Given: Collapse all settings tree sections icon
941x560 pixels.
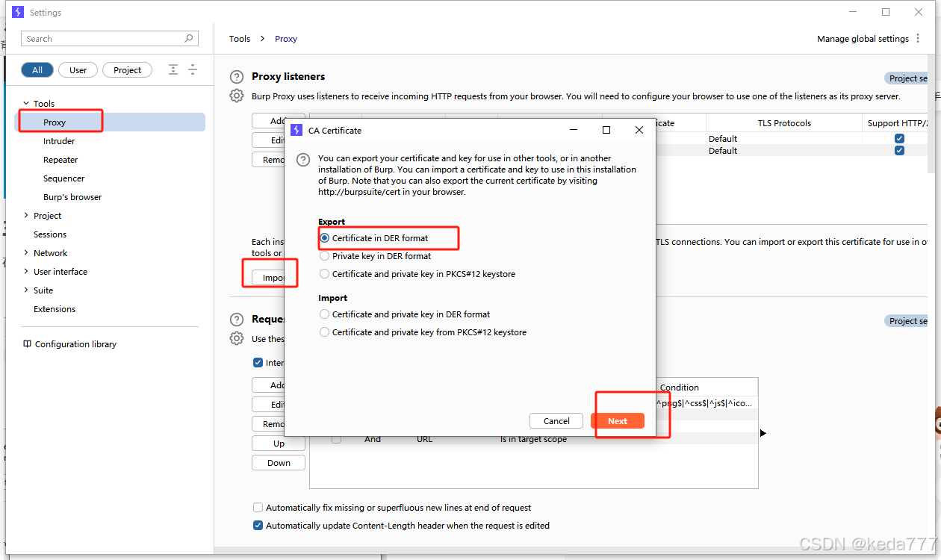Looking at the screenshot, I should (193, 69).
